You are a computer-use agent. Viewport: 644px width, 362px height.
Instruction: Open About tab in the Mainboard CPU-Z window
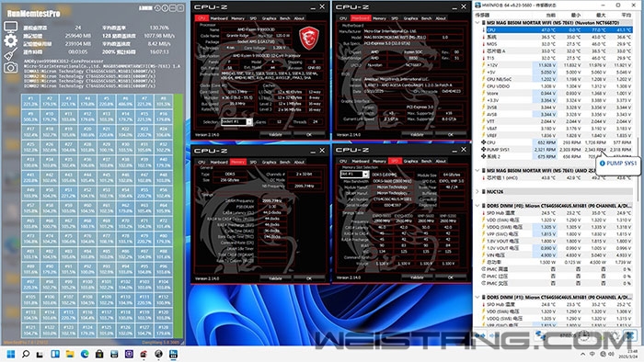click(x=441, y=18)
